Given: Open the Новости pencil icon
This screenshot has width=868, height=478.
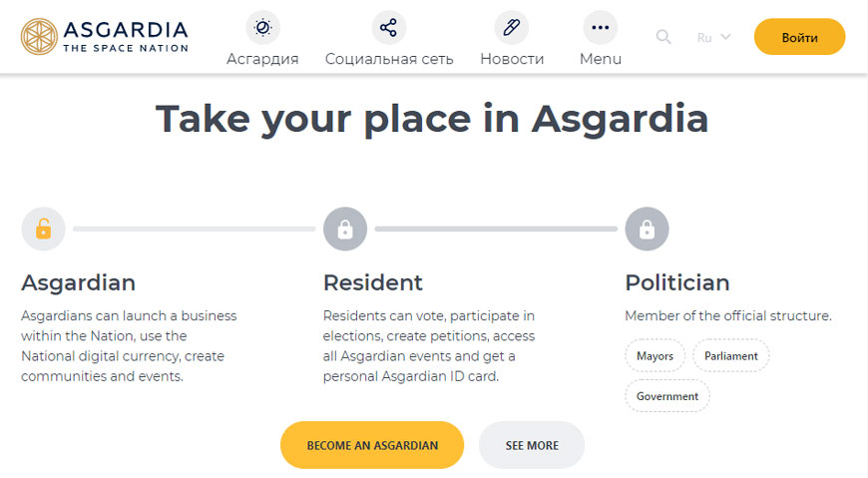Looking at the screenshot, I should 512,27.
